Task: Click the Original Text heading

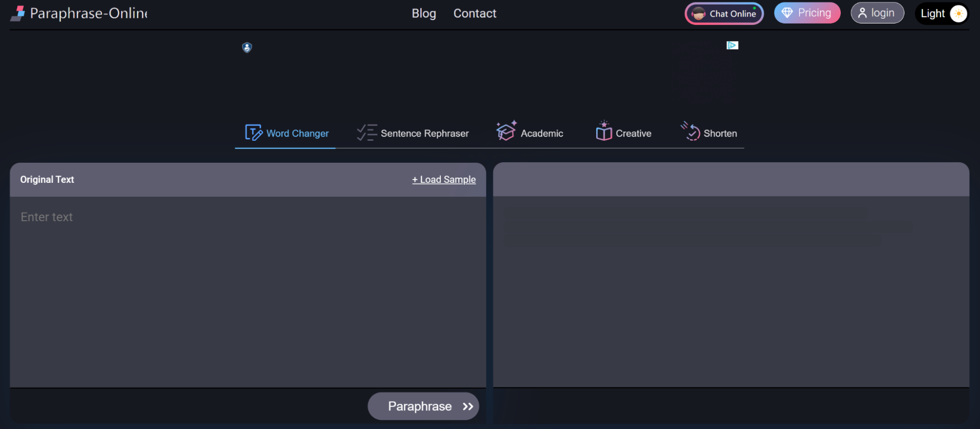Action: tap(47, 179)
